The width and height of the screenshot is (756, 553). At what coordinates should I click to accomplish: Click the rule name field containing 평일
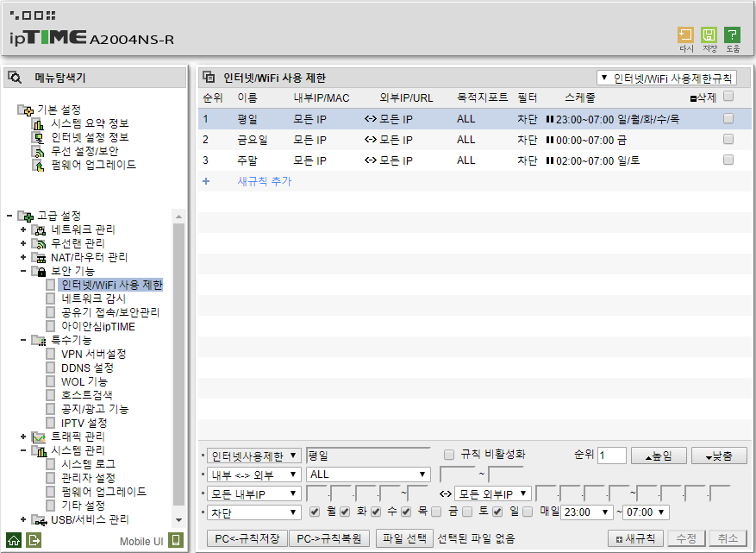tap(368, 456)
